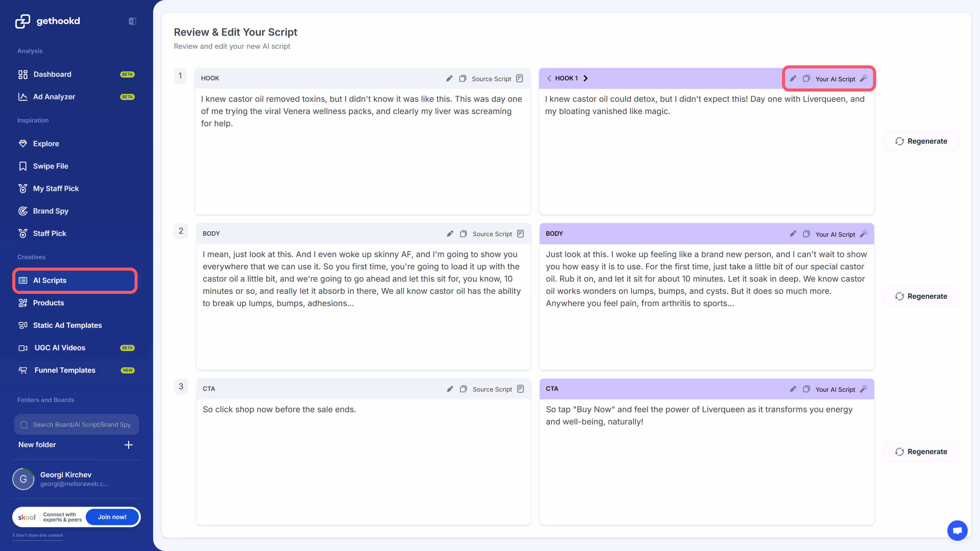
Task: Copy the AI BODY script
Action: (x=806, y=233)
